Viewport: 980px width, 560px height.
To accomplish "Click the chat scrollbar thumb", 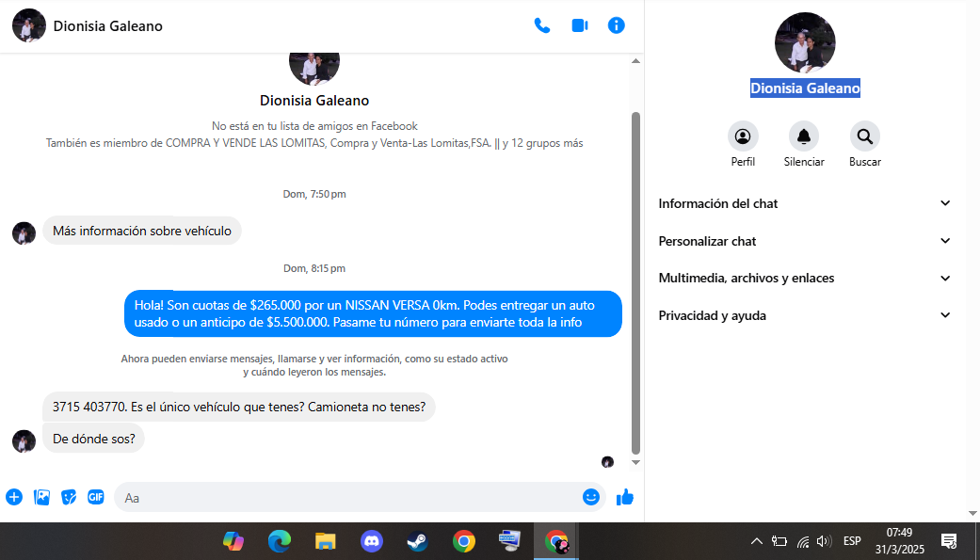I will coord(635,283).
